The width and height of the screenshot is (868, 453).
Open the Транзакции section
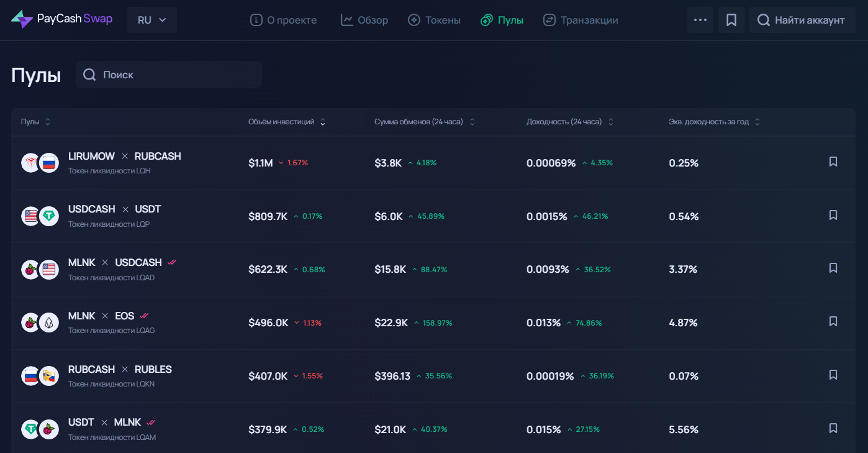581,20
